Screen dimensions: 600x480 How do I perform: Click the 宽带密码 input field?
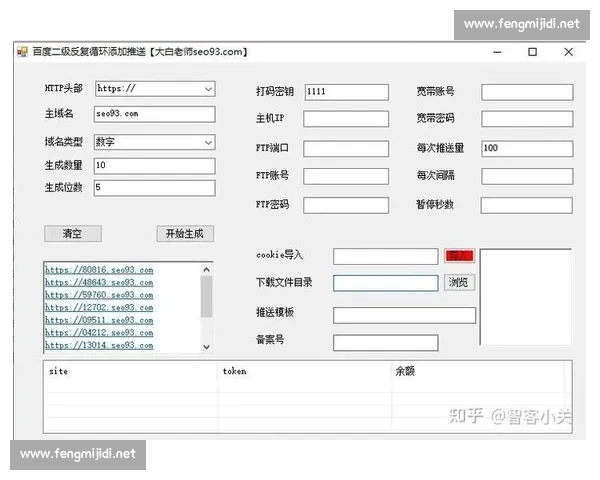coord(527,119)
